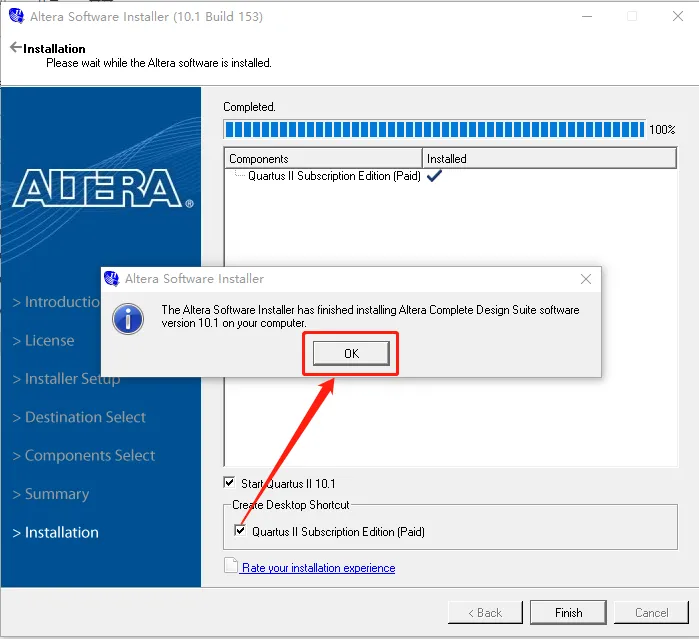The height and width of the screenshot is (639, 699).
Task: Click the Altera app icon in main title bar
Action: coord(16,16)
